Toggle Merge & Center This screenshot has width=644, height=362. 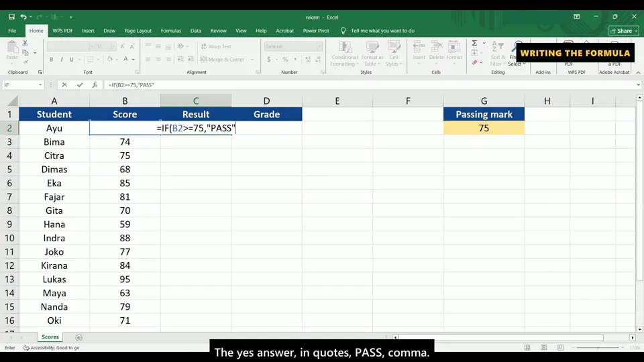click(x=223, y=60)
